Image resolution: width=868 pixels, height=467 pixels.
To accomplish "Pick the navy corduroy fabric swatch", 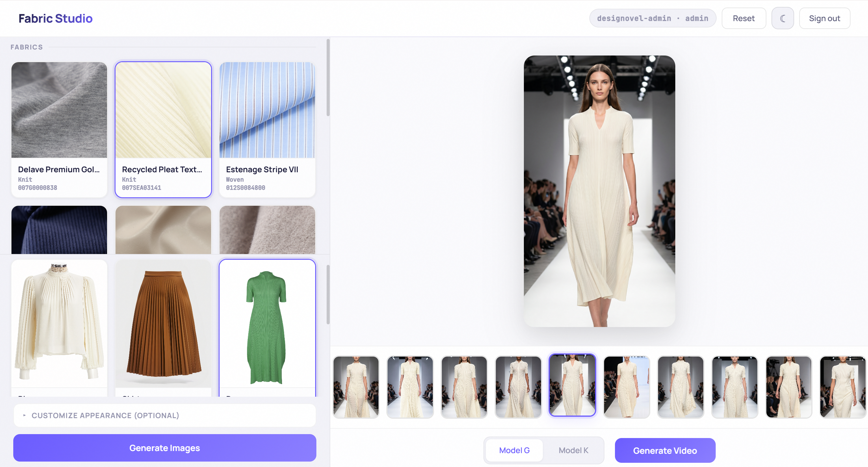I will (x=59, y=230).
